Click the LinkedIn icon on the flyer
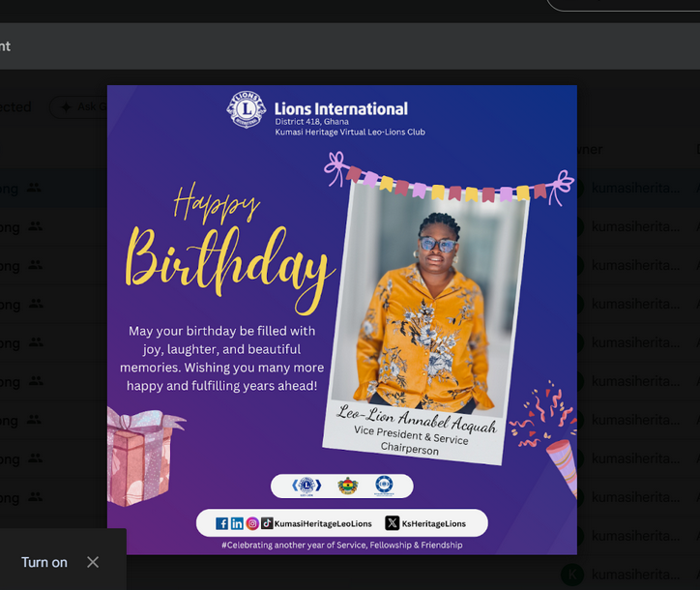The width and height of the screenshot is (700, 590). point(237,523)
